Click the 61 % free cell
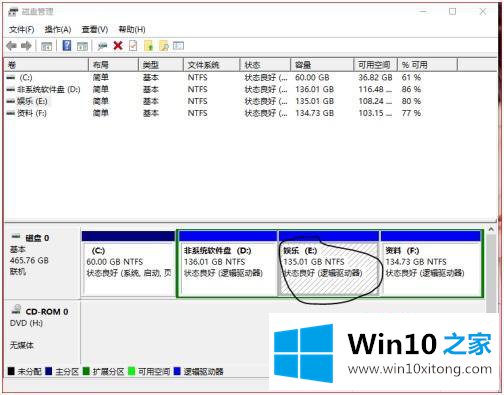The width and height of the screenshot is (504, 395). [411, 77]
